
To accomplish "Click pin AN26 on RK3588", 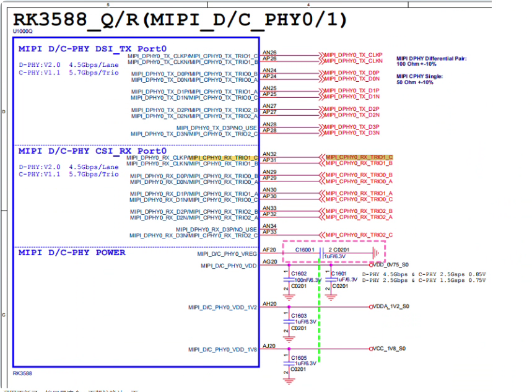I will click(269, 52).
